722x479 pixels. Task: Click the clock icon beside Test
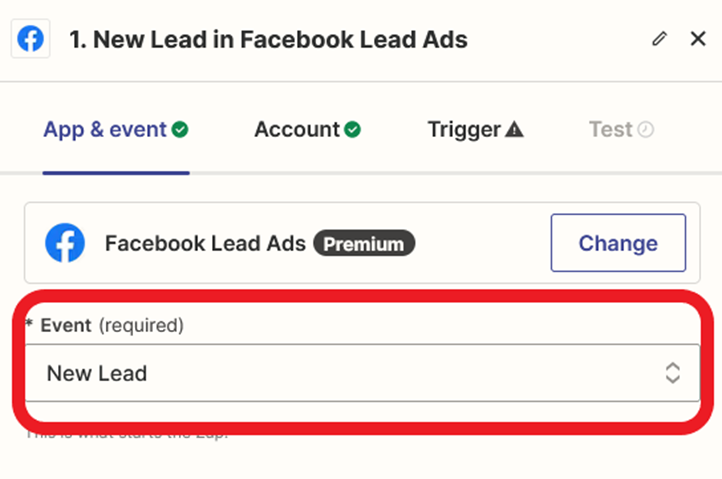pos(646,130)
